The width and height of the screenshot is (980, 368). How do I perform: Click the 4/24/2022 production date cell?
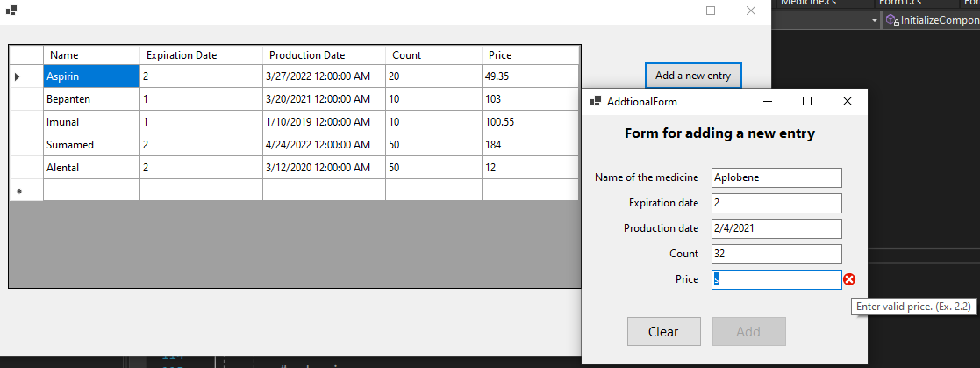tap(324, 145)
